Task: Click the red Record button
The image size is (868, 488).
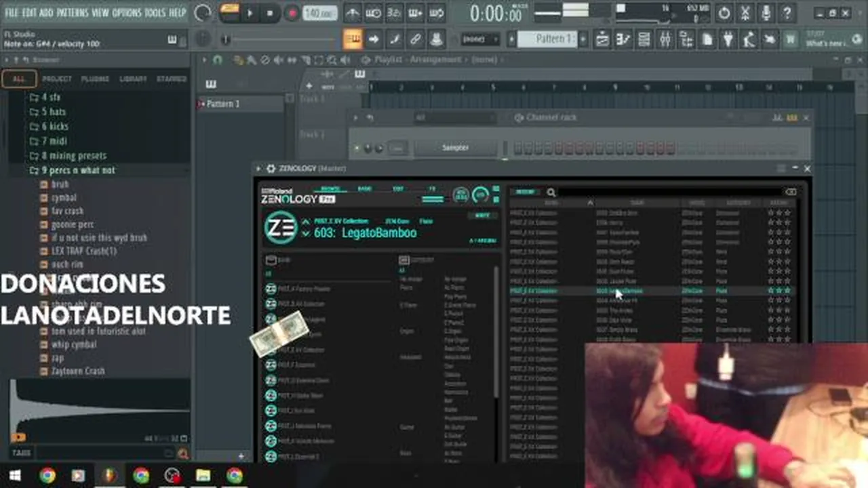Action: [x=291, y=13]
